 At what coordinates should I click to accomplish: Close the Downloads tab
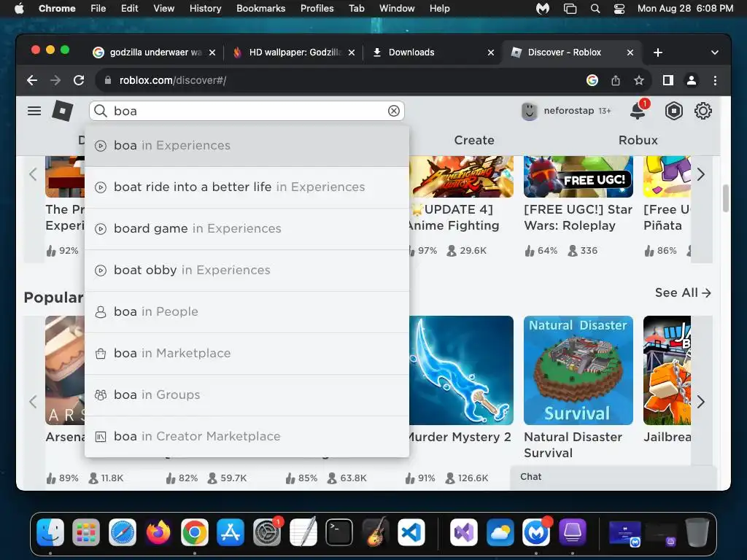click(491, 52)
